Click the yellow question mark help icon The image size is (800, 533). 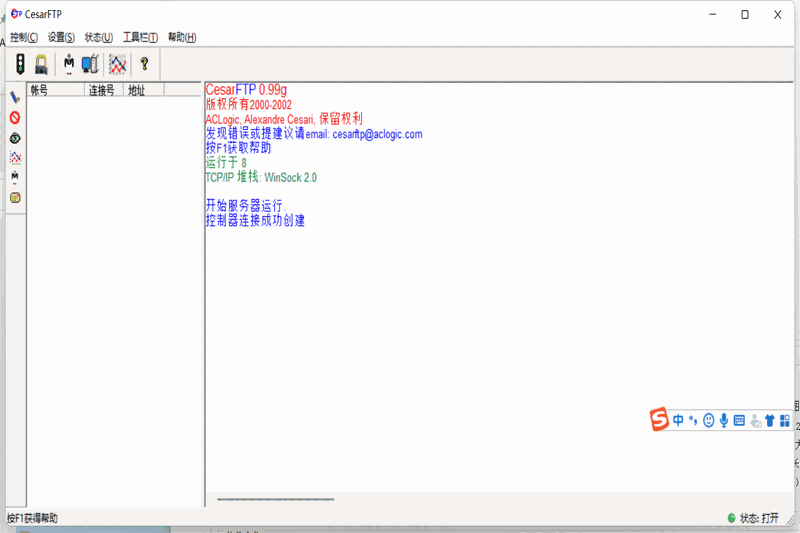[144, 64]
